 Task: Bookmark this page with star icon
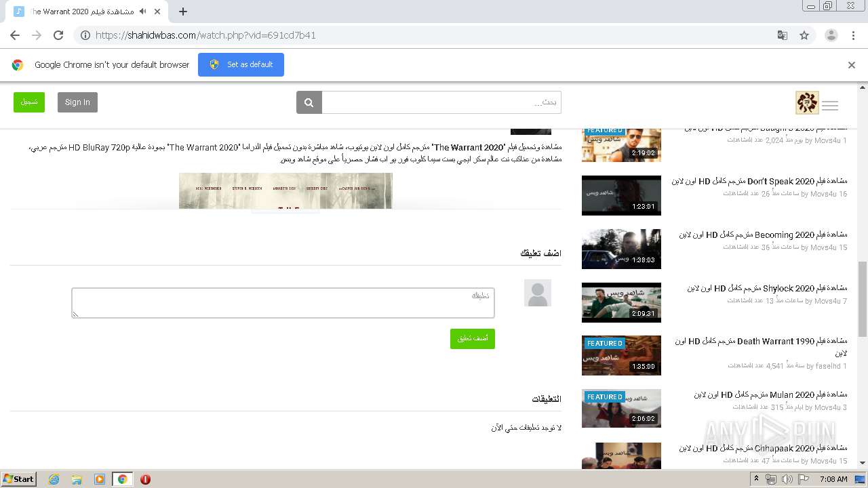[804, 35]
